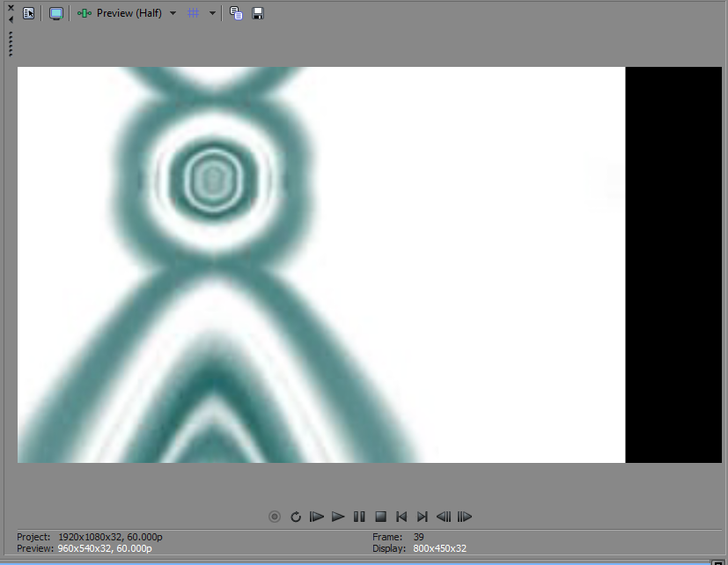This screenshot has height=565, width=728.
Task: Copy snapshot to clipboard icon
Action: coord(236,13)
